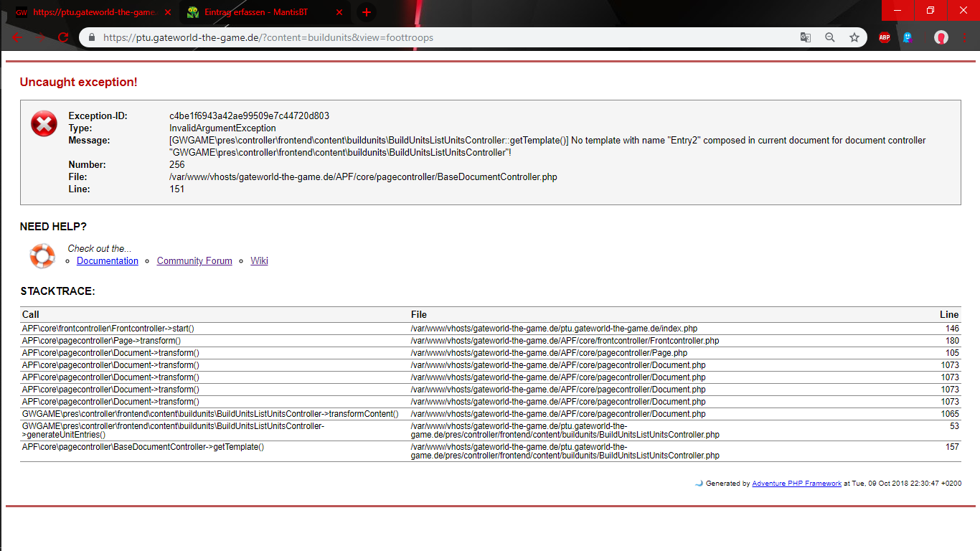This screenshot has height=551, width=980.
Task: Open the Documentation link
Action: coord(108,261)
